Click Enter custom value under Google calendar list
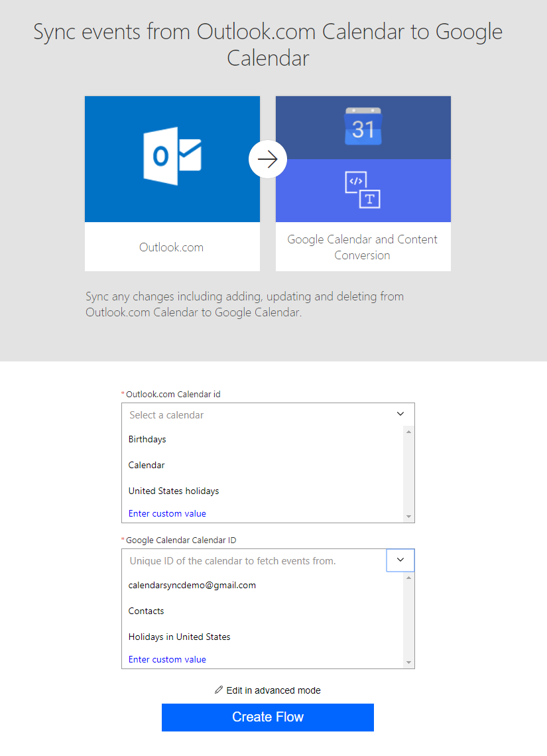The width and height of the screenshot is (547, 756). (x=167, y=659)
